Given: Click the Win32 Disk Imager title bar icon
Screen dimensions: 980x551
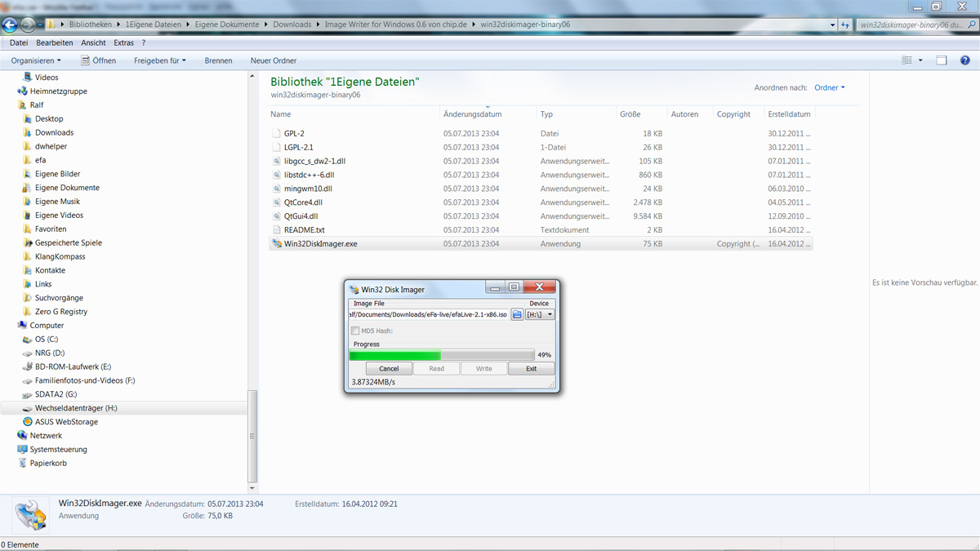Looking at the screenshot, I should tap(354, 288).
